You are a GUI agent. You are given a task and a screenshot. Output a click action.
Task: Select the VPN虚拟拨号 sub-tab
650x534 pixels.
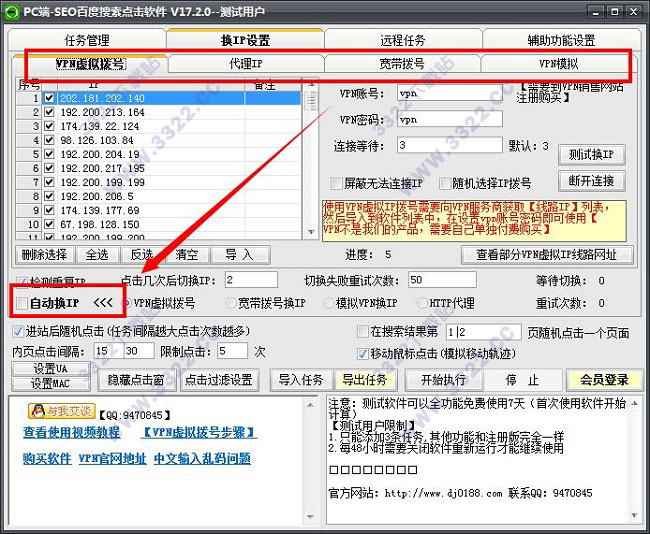coord(90,64)
